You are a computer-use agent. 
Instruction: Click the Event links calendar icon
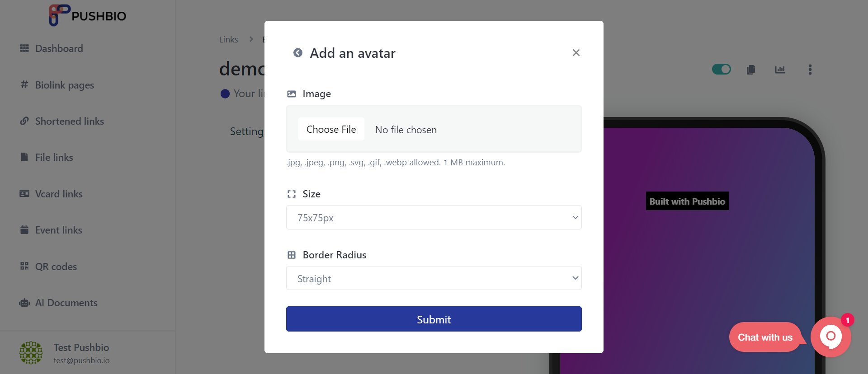[x=24, y=230]
